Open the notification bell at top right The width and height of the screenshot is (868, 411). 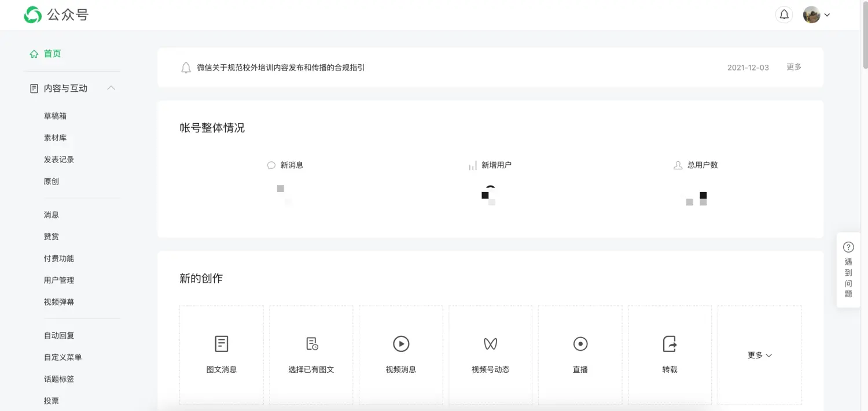[x=784, y=14]
